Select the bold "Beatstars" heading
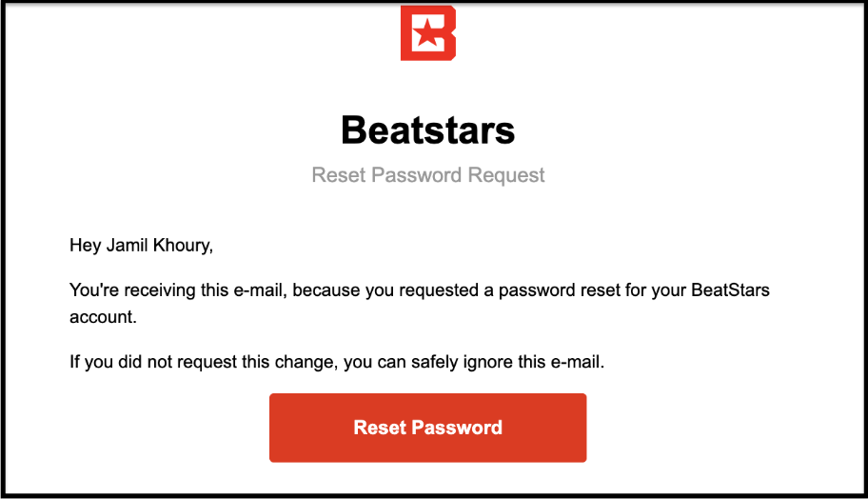 click(427, 130)
